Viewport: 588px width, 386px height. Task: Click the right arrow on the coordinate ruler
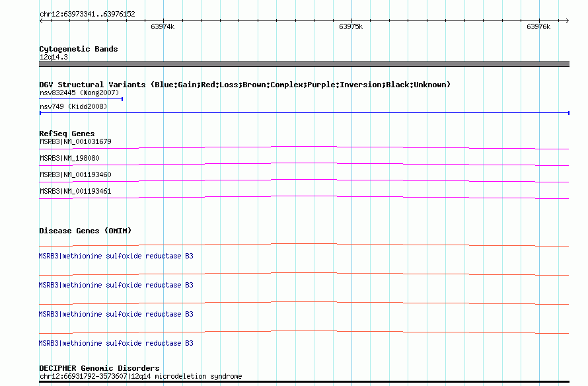coord(567,21)
